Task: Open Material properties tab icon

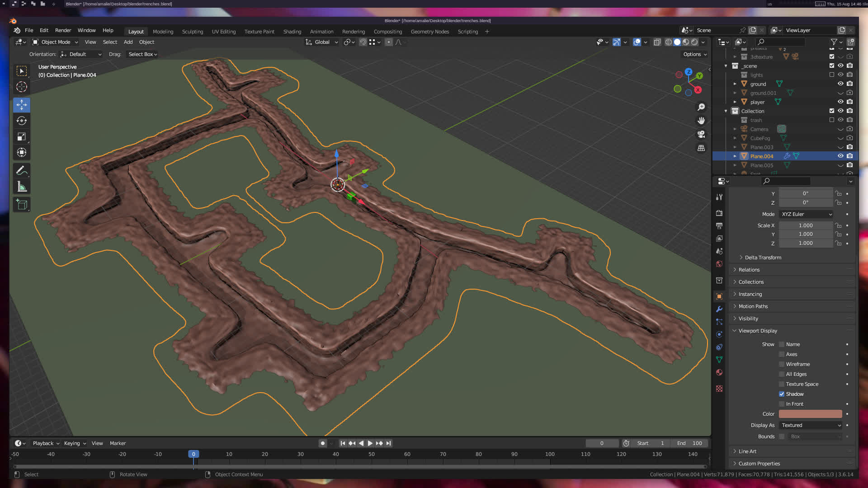Action: (x=719, y=372)
